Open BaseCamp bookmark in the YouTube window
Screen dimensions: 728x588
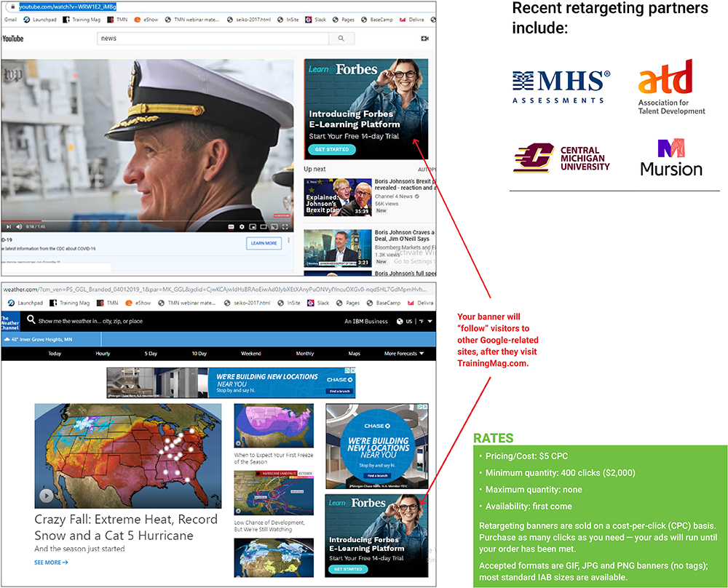[377, 20]
